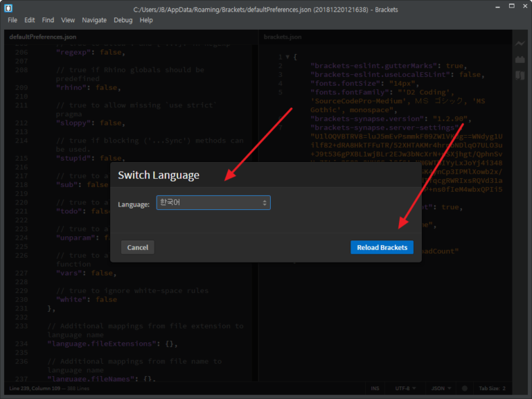Open the Help menu
This screenshot has width=532, height=399.
pos(146,20)
